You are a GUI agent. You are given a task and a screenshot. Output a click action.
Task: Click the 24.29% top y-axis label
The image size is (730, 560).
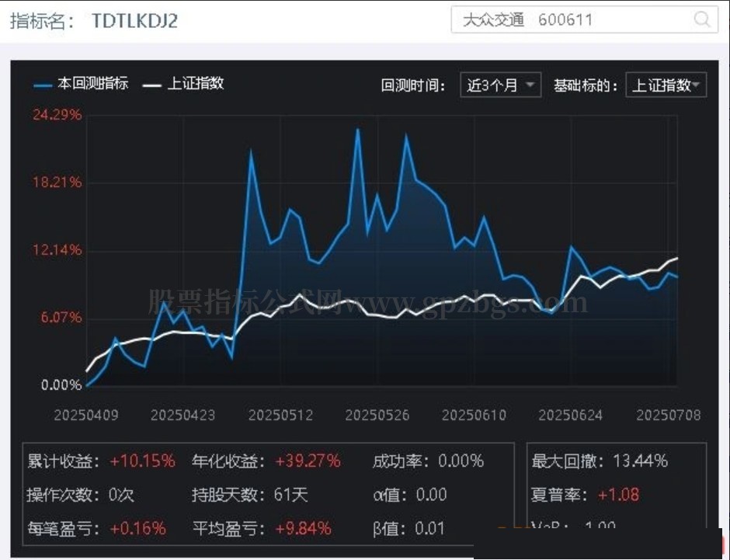57,115
